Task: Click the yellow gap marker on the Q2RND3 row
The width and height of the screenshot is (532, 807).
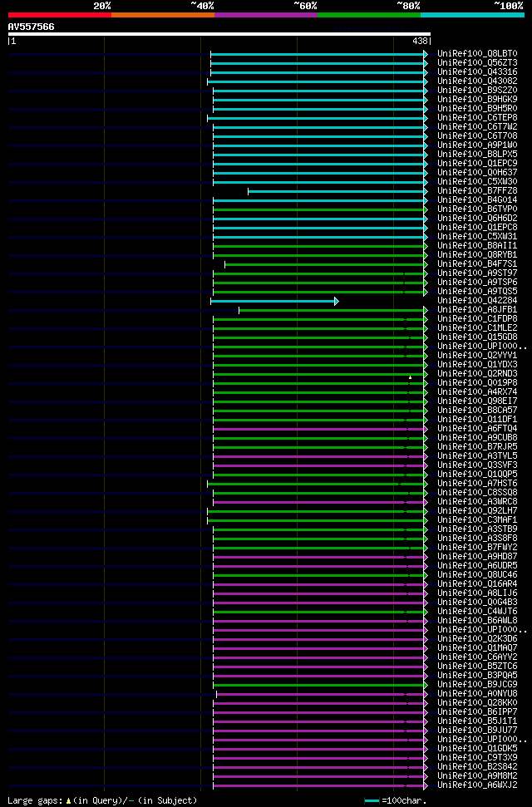Action: point(410,377)
